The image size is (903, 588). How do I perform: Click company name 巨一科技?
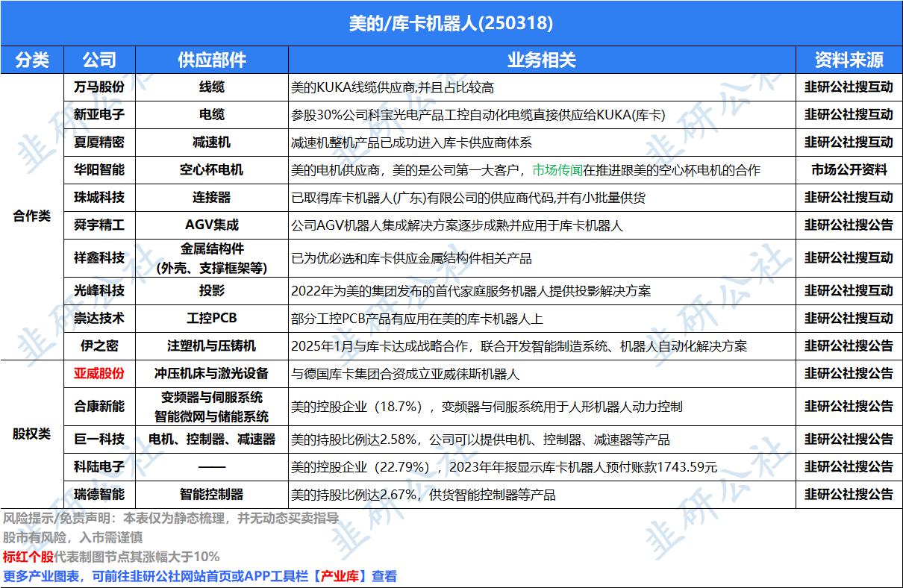pyautogui.click(x=99, y=439)
